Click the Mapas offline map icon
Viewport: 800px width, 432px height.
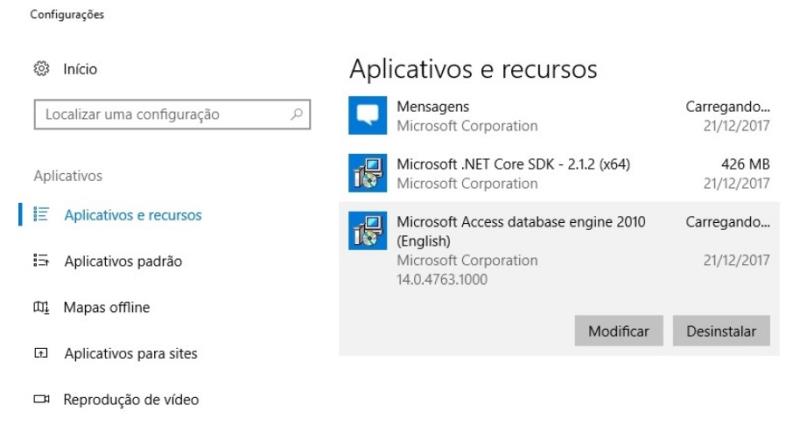pos(42,308)
